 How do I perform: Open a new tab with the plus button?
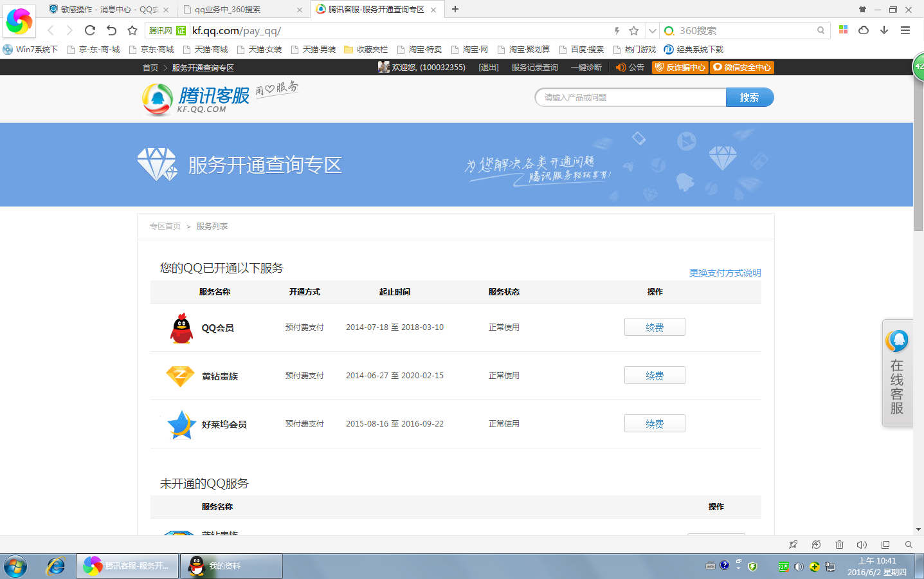click(455, 9)
